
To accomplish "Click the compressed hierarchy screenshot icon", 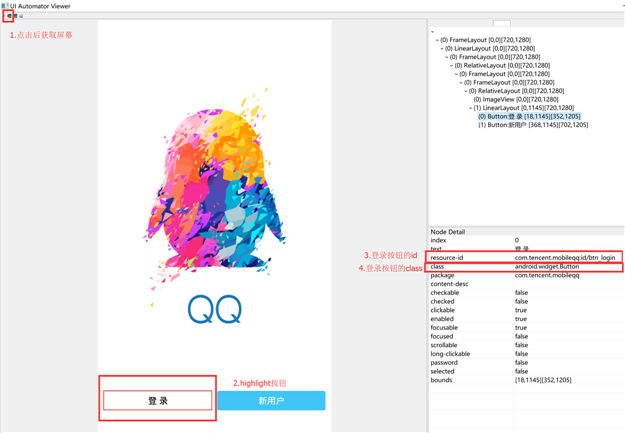I will tap(16, 16).
